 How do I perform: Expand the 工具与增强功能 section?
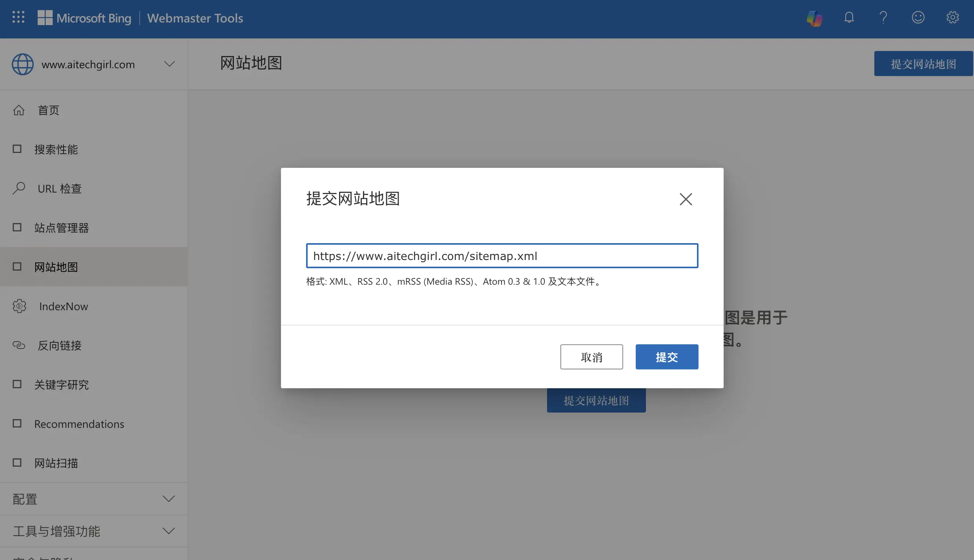(x=94, y=531)
